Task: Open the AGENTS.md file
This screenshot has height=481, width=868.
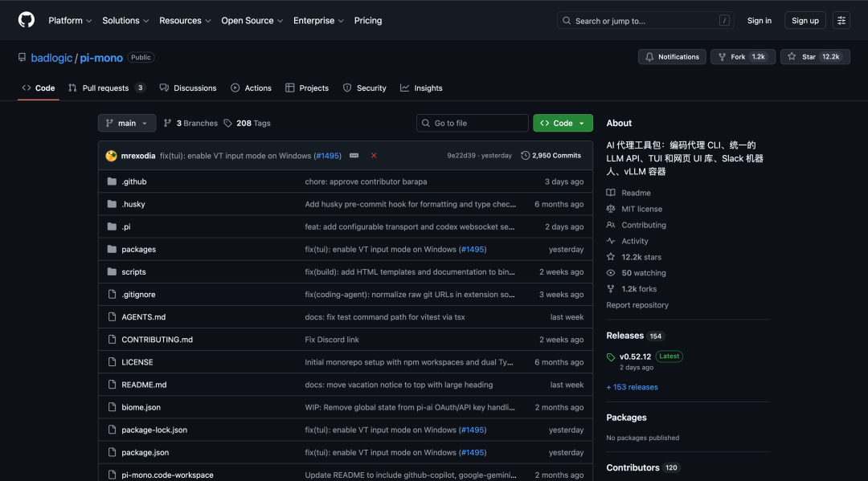Action: 143,317
